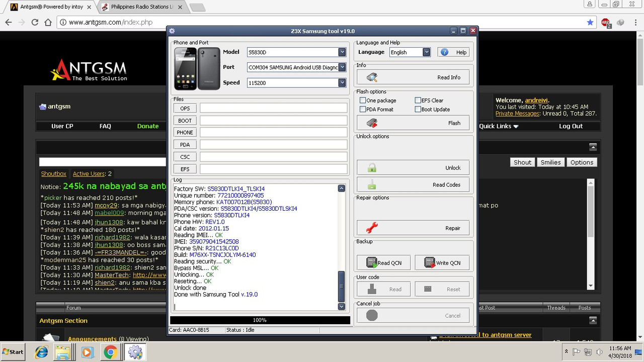Click the Chrome address bar
The height and width of the screenshot is (362, 644).
tap(322, 22)
